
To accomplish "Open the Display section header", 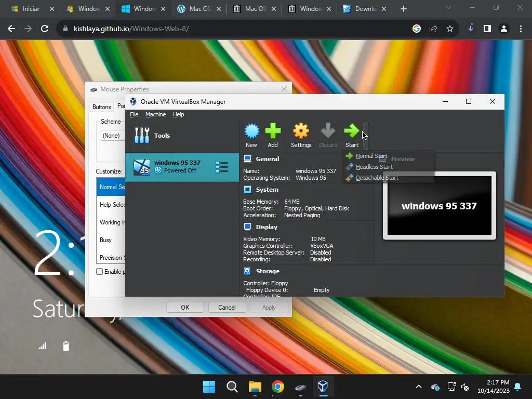I will point(267,227).
